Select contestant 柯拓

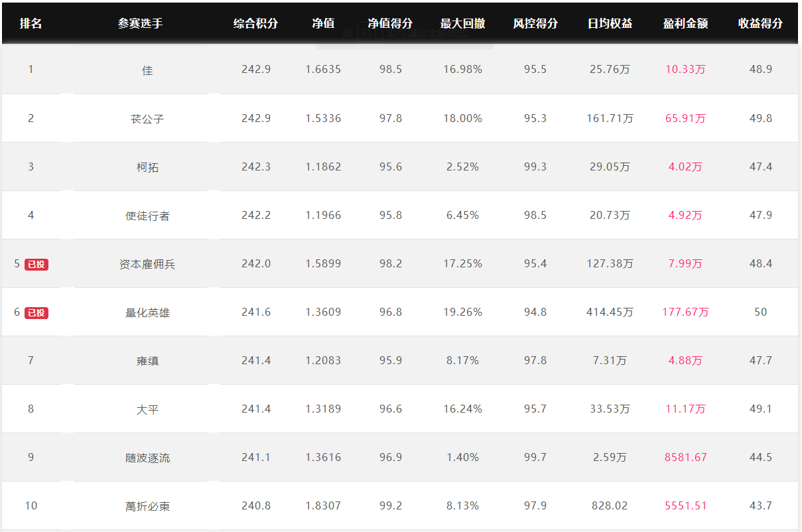tap(147, 167)
